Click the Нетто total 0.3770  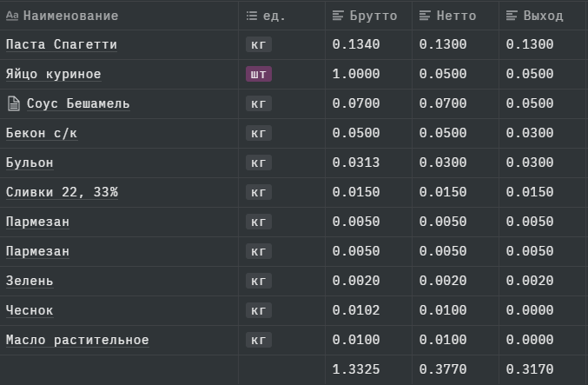point(441,369)
